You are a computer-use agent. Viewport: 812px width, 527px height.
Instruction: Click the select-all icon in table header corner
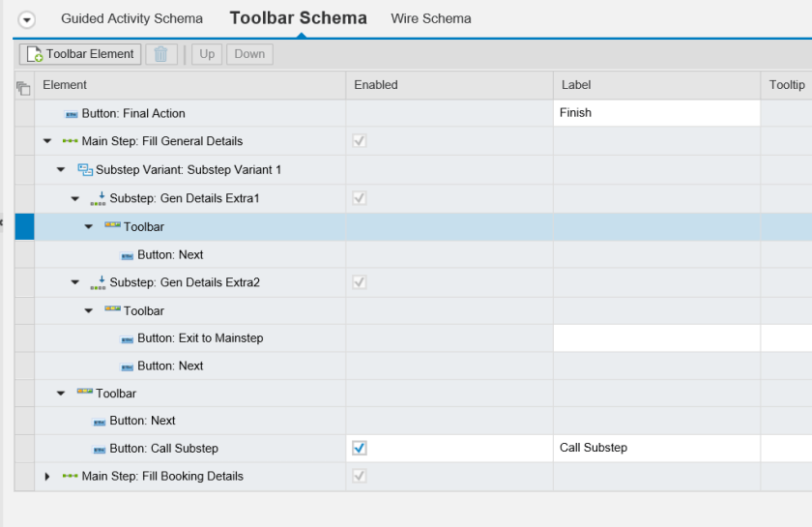pos(24,86)
